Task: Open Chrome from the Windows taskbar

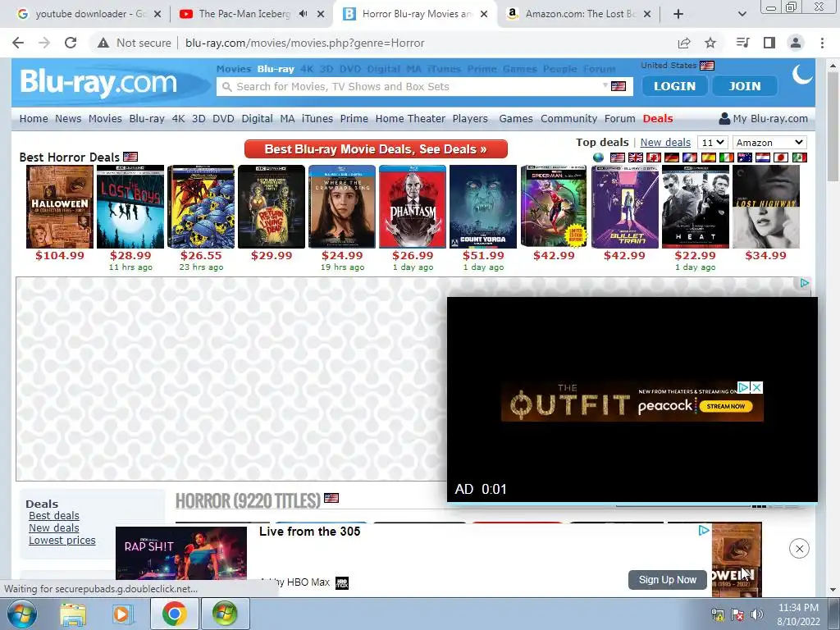Action: (x=174, y=614)
